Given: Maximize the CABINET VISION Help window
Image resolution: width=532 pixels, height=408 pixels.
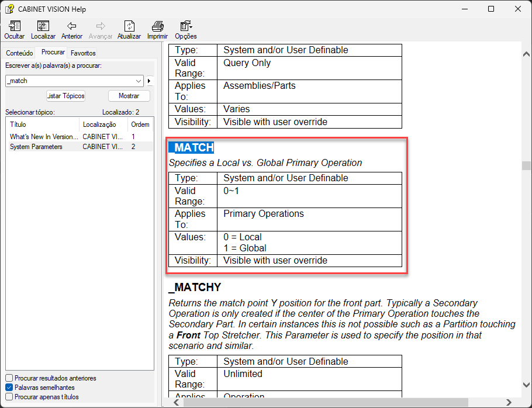Looking at the screenshot, I should pyautogui.click(x=491, y=9).
